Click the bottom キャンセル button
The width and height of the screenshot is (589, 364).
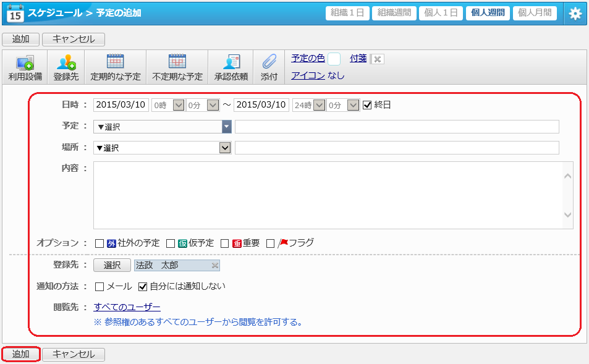[x=74, y=354]
